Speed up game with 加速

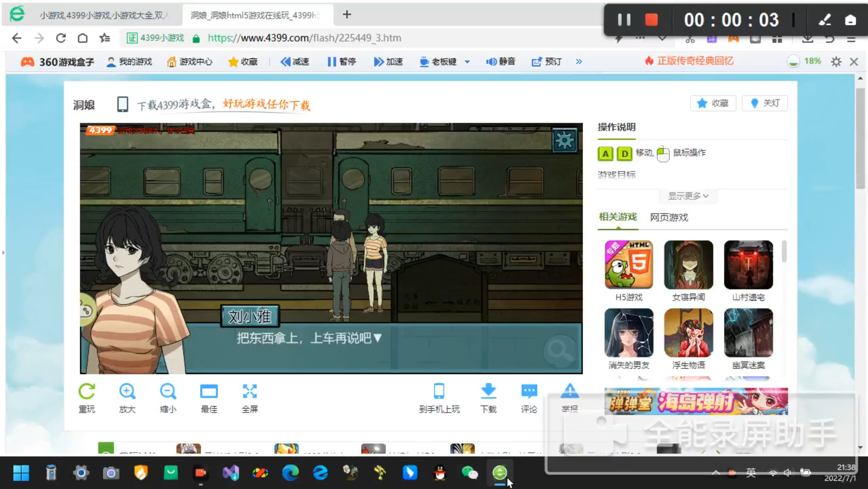(388, 62)
